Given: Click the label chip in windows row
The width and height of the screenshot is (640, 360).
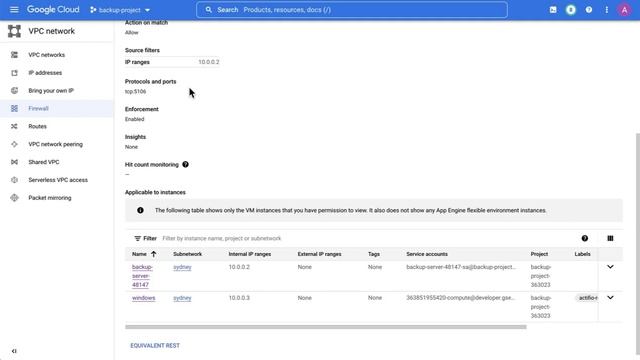Looking at the screenshot, I should (x=587, y=298).
